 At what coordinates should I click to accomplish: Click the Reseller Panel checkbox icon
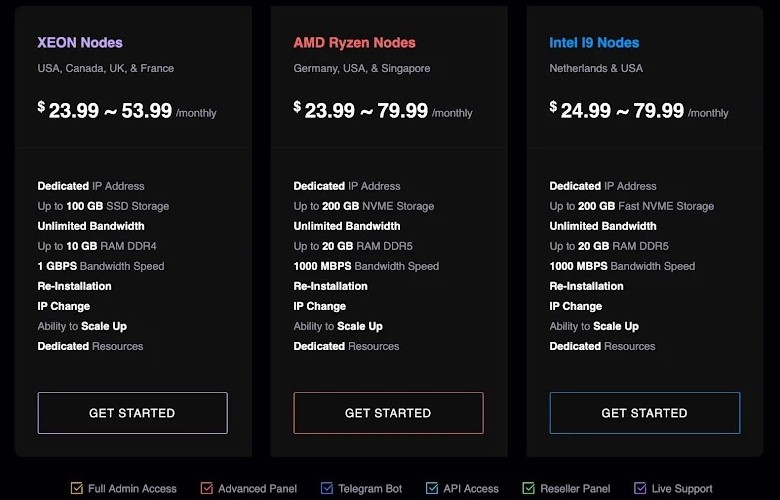tap(529, 489)
